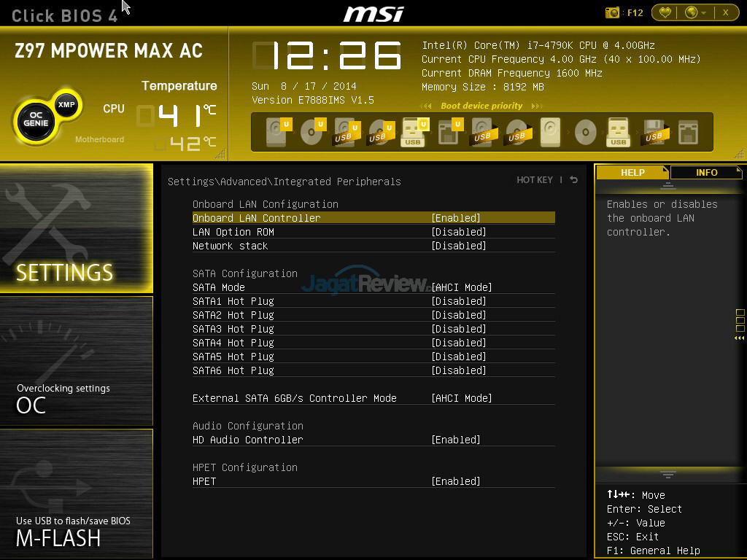
Task: Select the network boot device icon
Action: 689,132
